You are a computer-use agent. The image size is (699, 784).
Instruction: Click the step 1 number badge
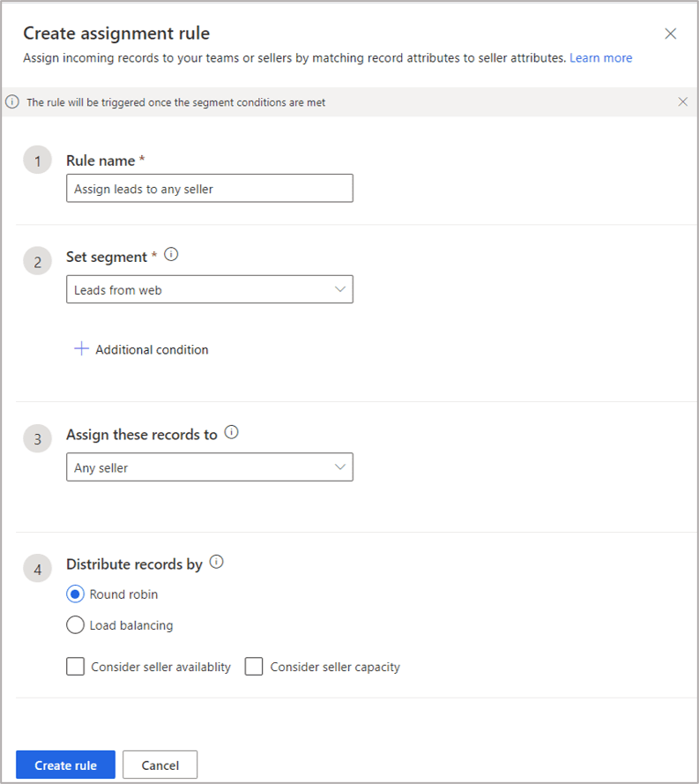[x=38, y=161]
